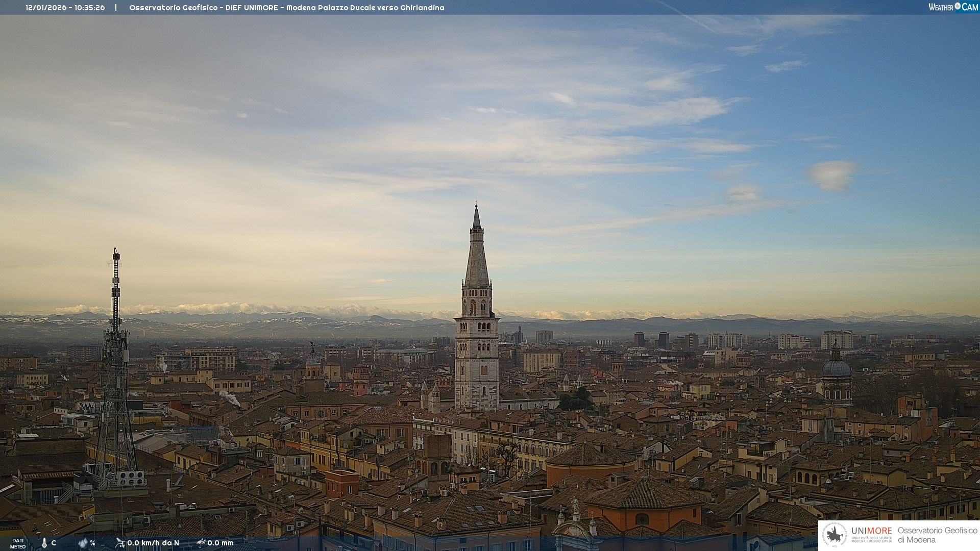Image resolution: width=980 pixels, height=551 pixels.
Task: Click the wind anemometer icon
Action: coord(120,543)
